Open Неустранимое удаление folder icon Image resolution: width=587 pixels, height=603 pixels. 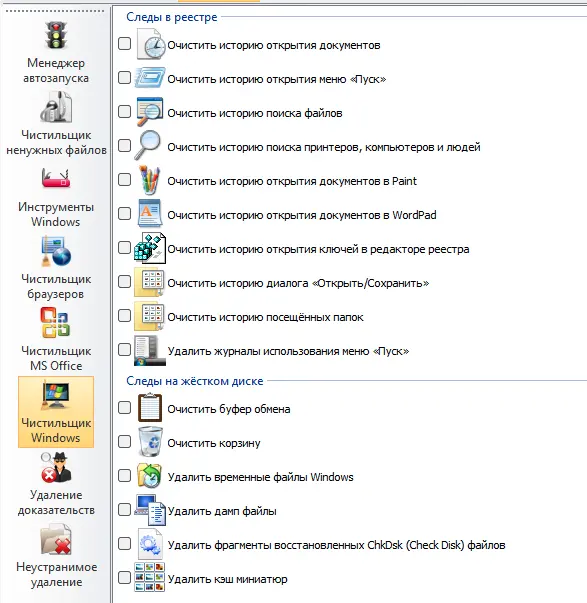56,540
